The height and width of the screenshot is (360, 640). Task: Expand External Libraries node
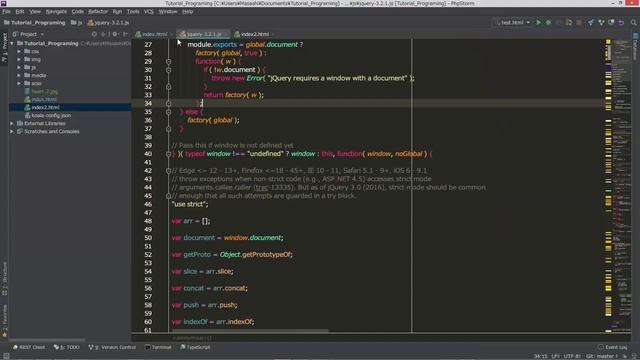coord(12,123)
